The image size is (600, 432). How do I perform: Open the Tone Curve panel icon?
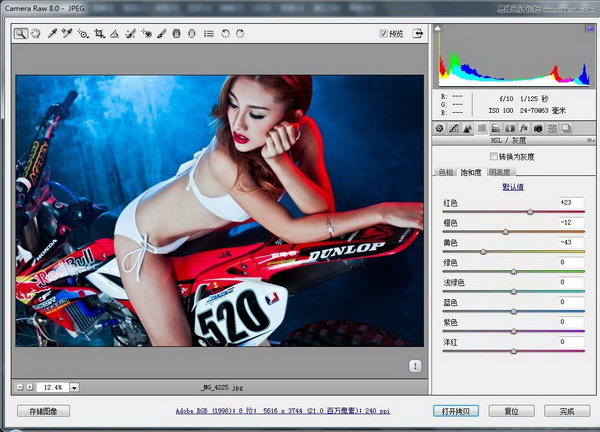click(454, 128)
